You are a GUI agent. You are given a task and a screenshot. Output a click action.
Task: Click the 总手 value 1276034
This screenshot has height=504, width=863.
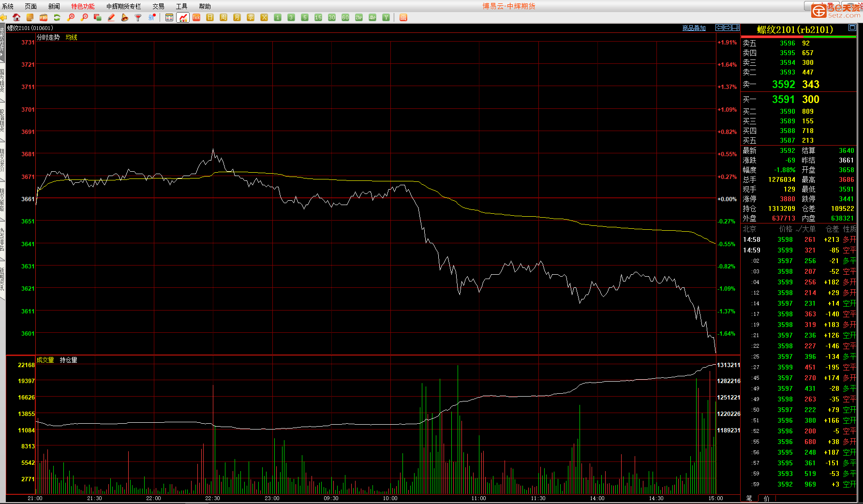pos(782,179)
